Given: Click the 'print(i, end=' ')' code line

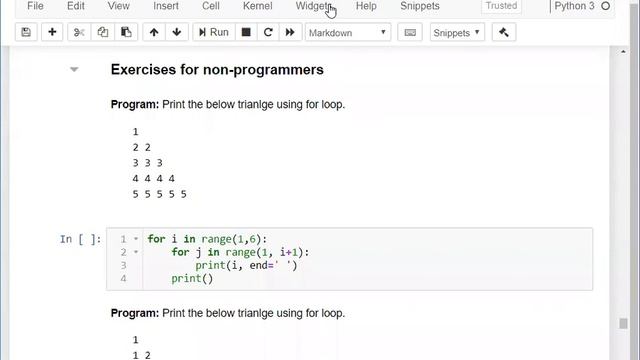Looking at the screenshot, I should [246, 265].
